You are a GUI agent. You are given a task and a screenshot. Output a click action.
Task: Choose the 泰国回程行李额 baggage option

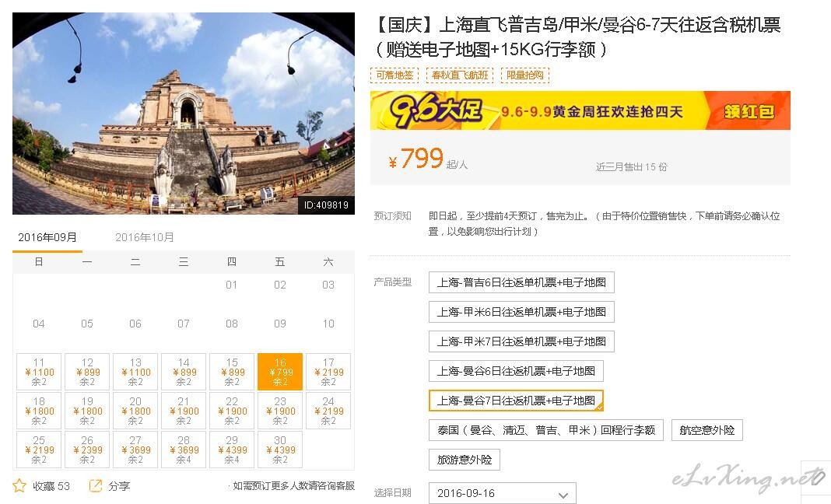tap(546, 430)
